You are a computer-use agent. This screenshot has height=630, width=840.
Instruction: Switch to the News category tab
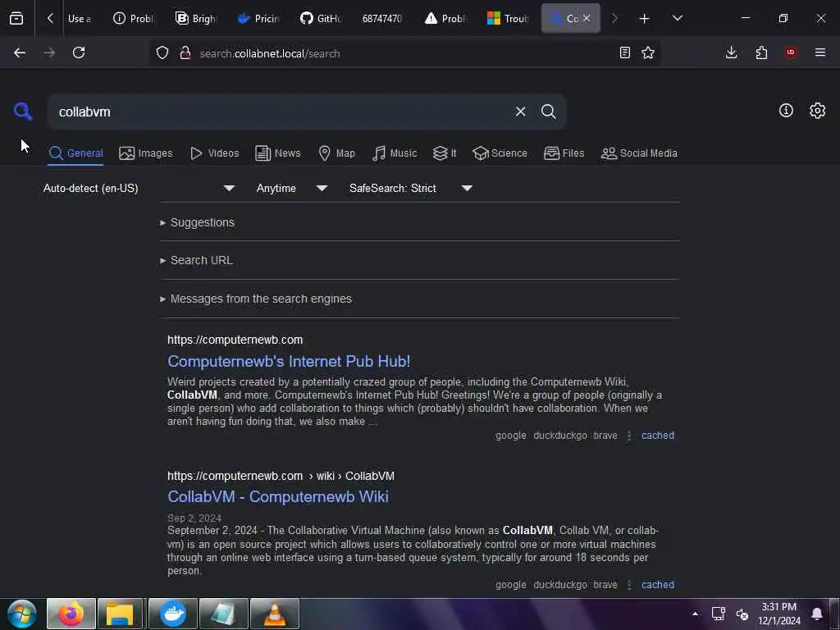click(277, 153)
